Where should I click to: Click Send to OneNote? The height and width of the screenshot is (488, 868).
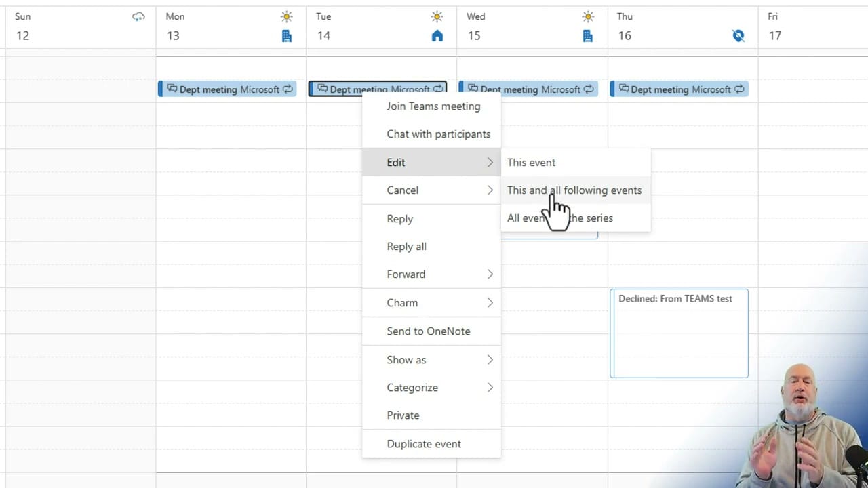point(428,331)
